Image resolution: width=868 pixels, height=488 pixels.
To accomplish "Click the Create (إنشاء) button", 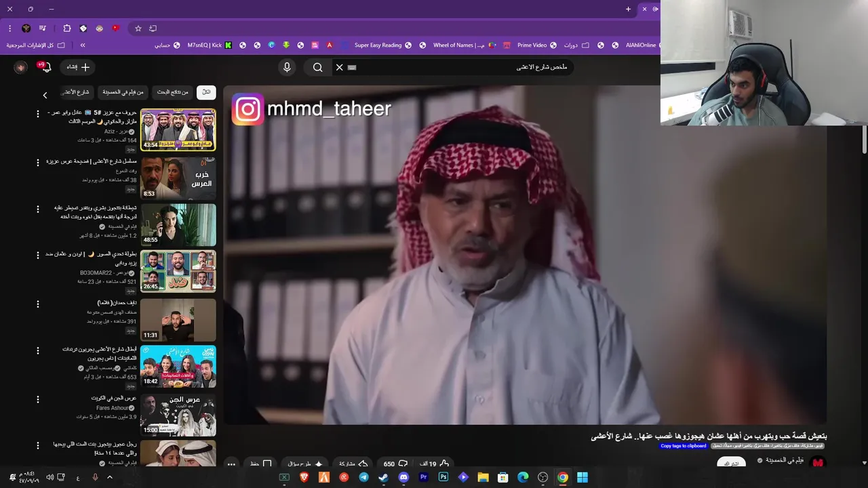I will [x=78, y=67].
